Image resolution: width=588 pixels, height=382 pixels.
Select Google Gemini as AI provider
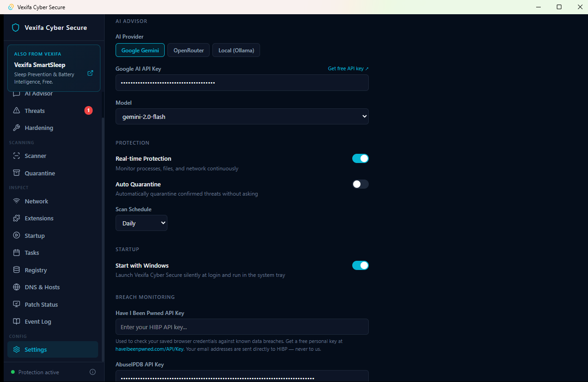tap(140, 50)
